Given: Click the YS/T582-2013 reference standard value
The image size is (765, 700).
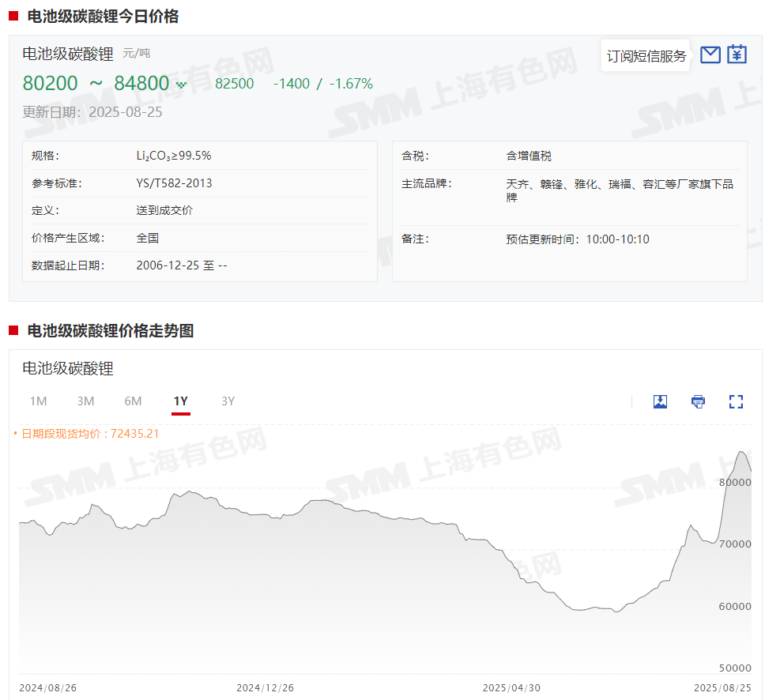Looking at the screenshot, I should pyautogui.click(x=174, y=183).
